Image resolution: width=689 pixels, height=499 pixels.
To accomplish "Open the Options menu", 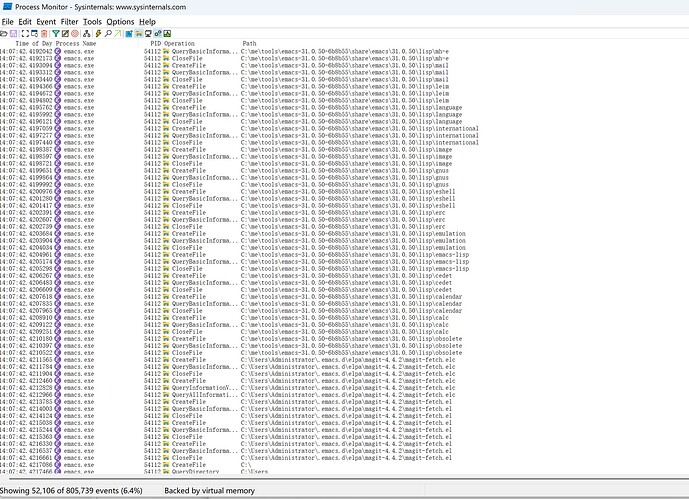I will click(120, 21).
